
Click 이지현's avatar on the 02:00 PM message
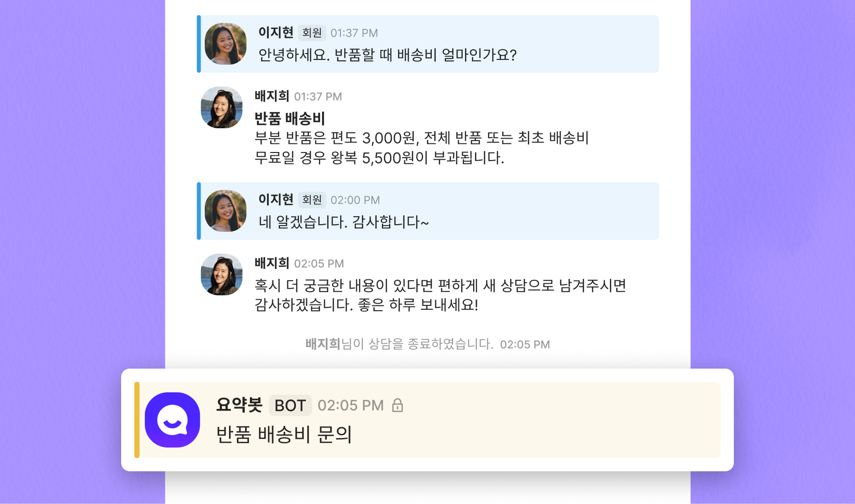tap(225, 211)
